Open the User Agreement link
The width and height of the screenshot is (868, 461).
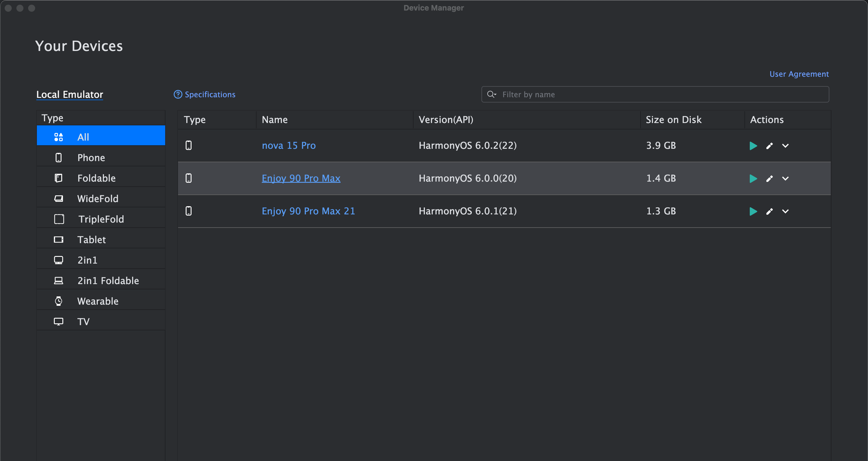click(x=799, y=74)
